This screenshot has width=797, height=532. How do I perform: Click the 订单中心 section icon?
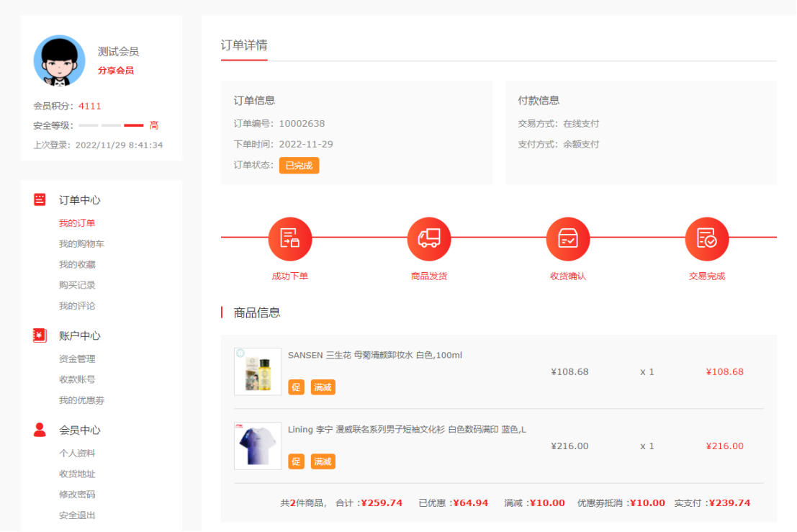(40, 199)
